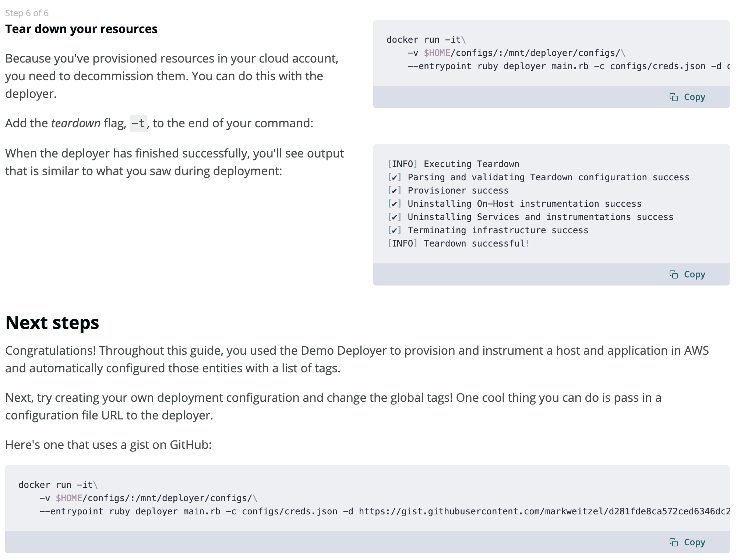
Task: Click copy icon below Teardown successful output
Action: pos(674,274)
